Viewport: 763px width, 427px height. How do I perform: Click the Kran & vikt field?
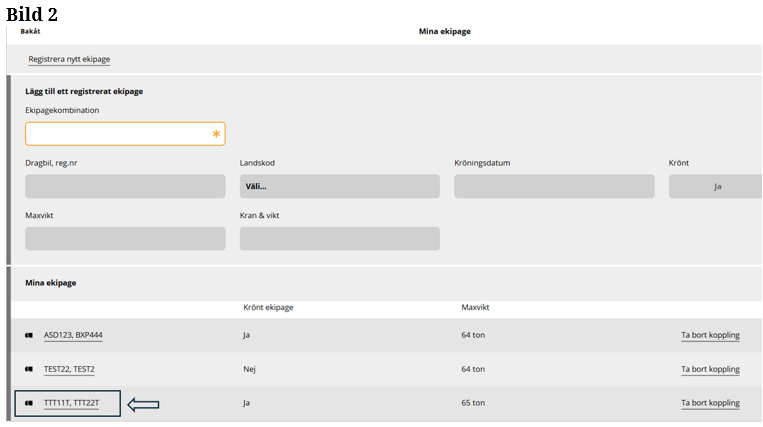click(x=339, y=239)
